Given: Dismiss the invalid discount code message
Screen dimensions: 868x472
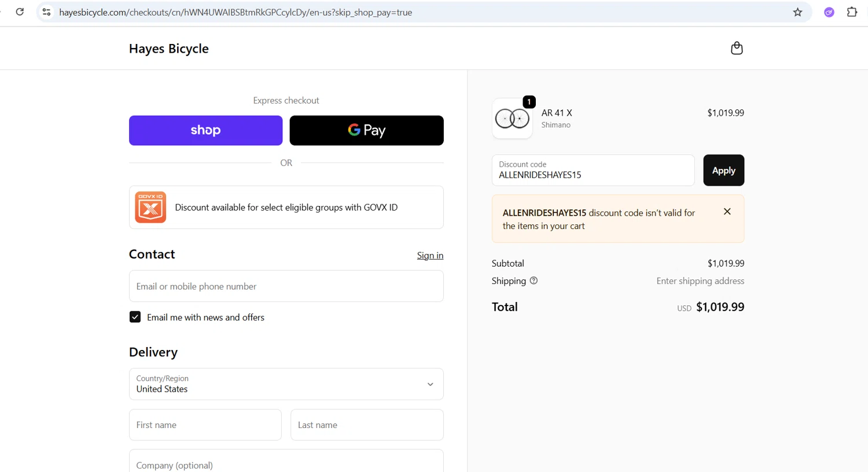Looking at the screenshot, I should (x=727, y=212).
